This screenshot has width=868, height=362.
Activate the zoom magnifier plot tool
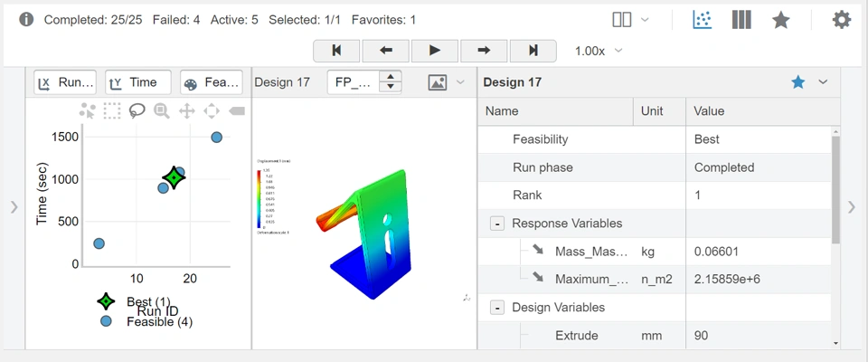[162, 110]
